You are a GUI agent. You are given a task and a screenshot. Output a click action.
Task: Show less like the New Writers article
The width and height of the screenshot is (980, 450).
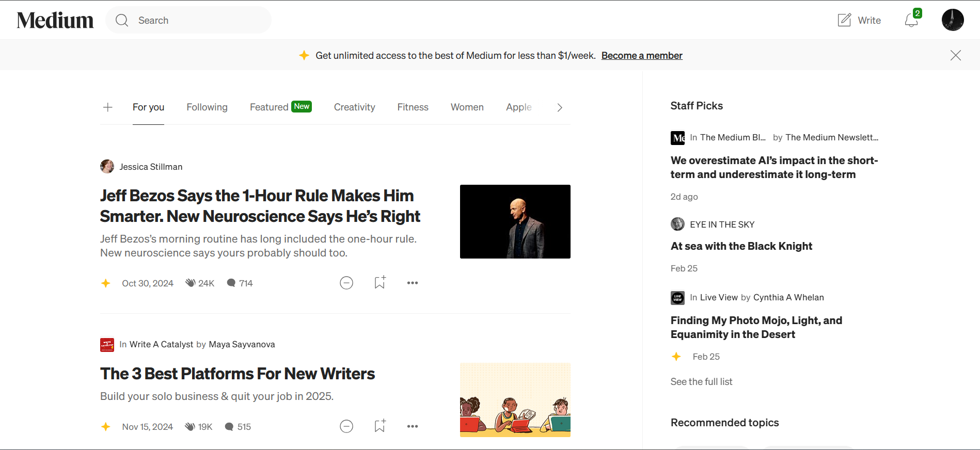pos(346,426)
